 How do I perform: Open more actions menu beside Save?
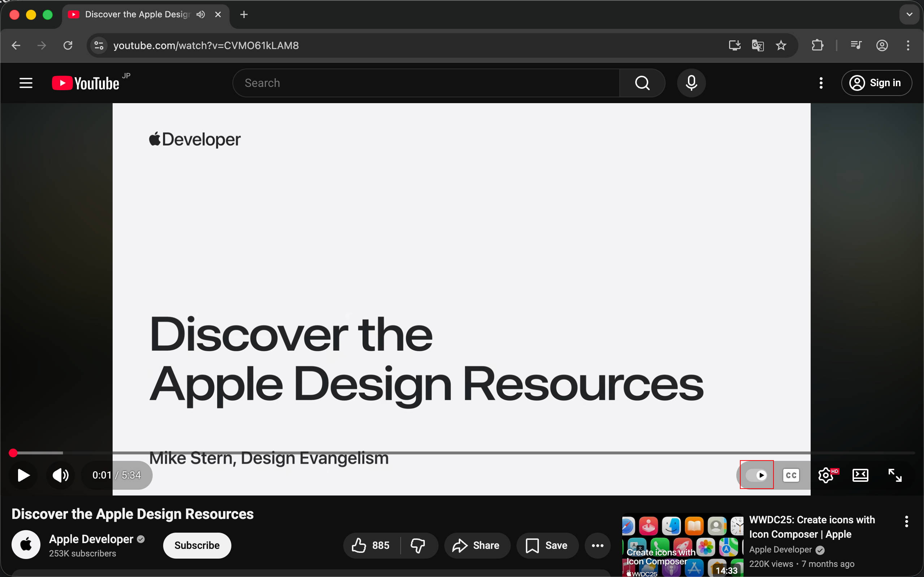pos(598,545)
